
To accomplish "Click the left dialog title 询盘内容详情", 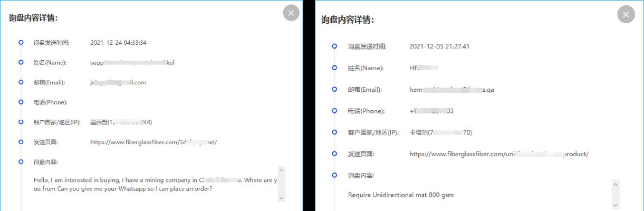I will (33, 17).
